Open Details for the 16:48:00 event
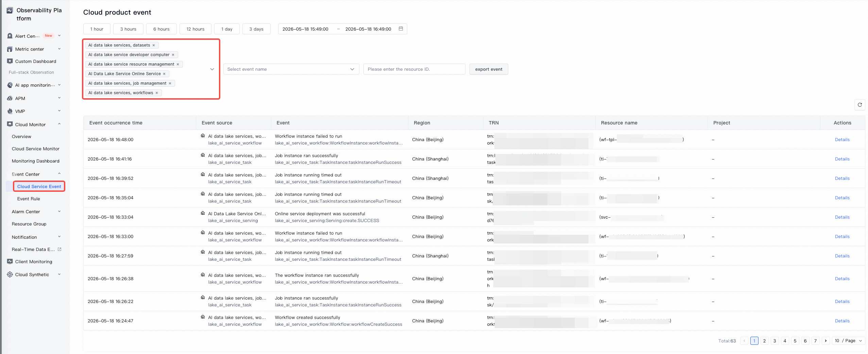 (842, 140)
